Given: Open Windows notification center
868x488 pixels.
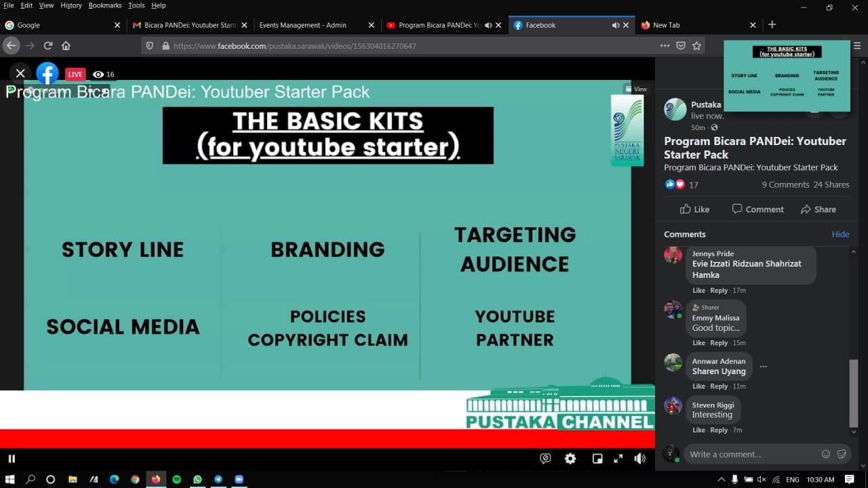Looking at the screenshot, I should (x=850, y=479).
